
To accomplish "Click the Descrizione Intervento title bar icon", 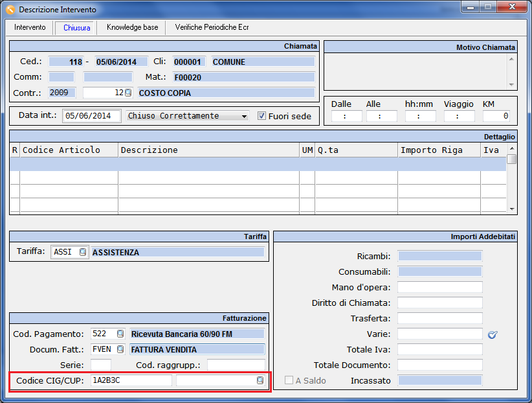I will [x=10, y=10].
